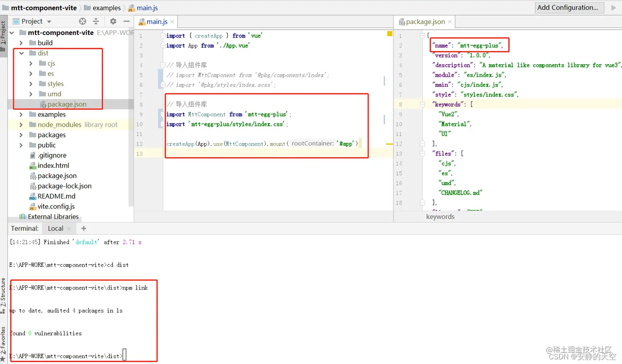Click the dist folder icon
This screenshot has width=622, height=364.
point(33,53)
